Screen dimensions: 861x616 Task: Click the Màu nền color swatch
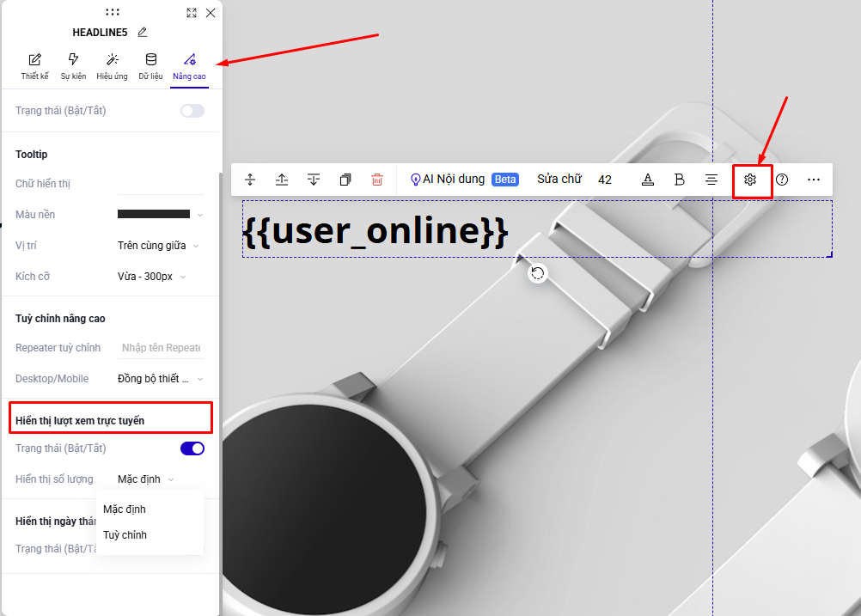coord(154,214)
